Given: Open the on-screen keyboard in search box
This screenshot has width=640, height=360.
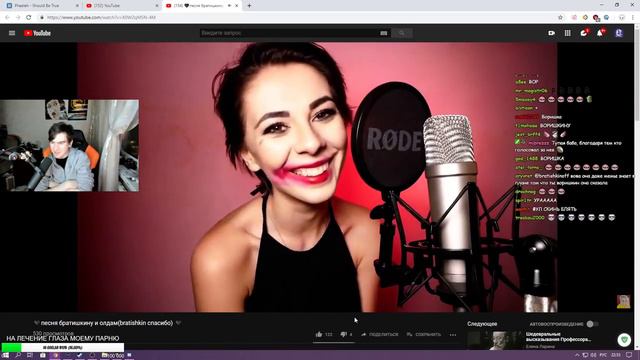Looking at the screenshot, I should click(384, 33).
